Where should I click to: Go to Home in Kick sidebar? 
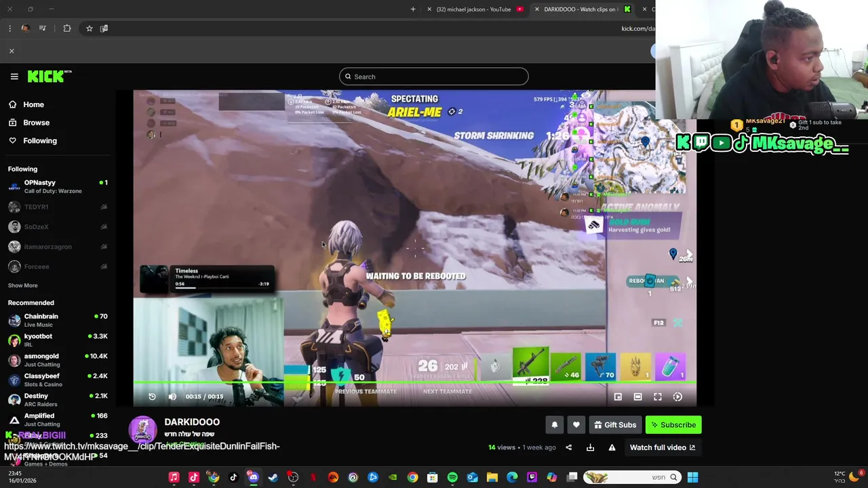(26, 104)
